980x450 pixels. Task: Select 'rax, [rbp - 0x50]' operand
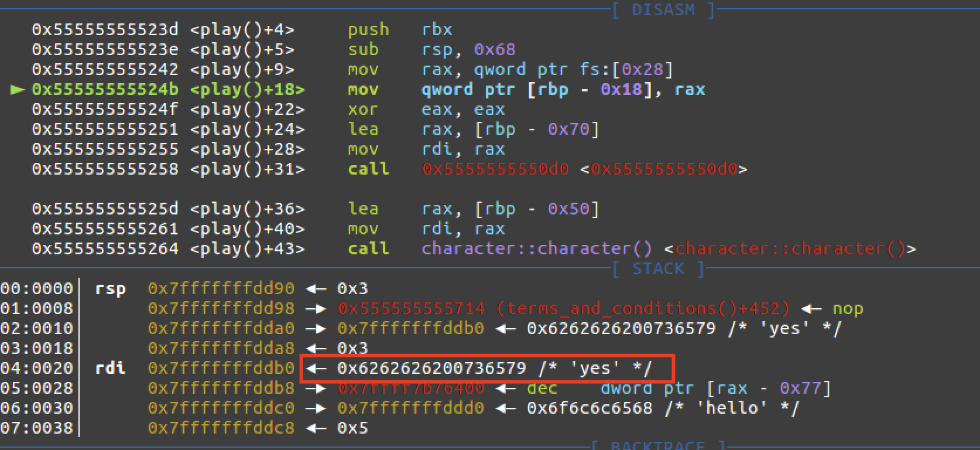510,209
